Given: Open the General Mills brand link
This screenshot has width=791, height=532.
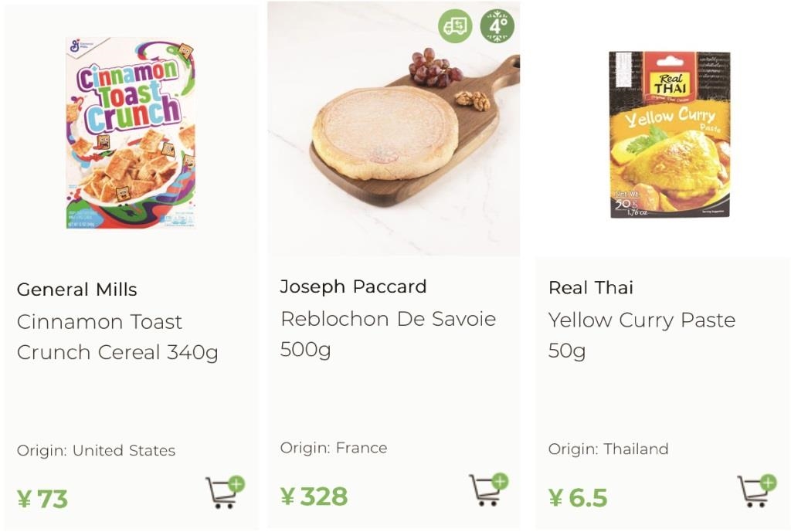Looking at the screenshot, I should click(x=76, y=290).
